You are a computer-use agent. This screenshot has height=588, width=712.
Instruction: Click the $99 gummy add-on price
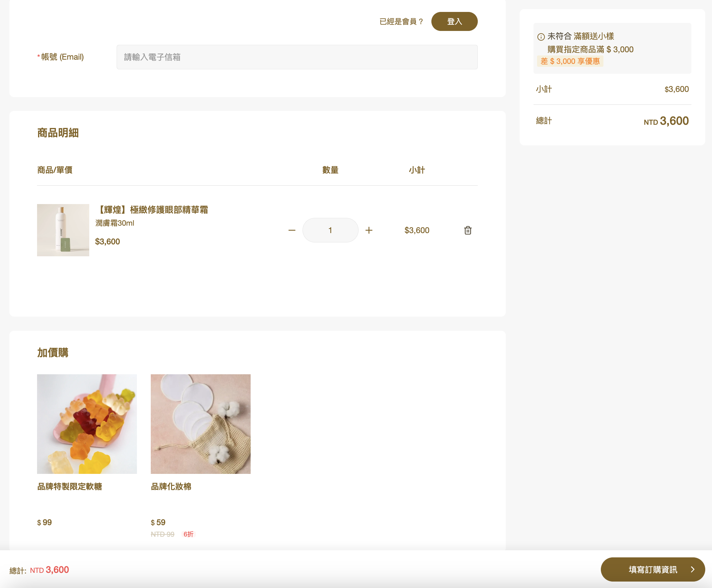point(44,522)
